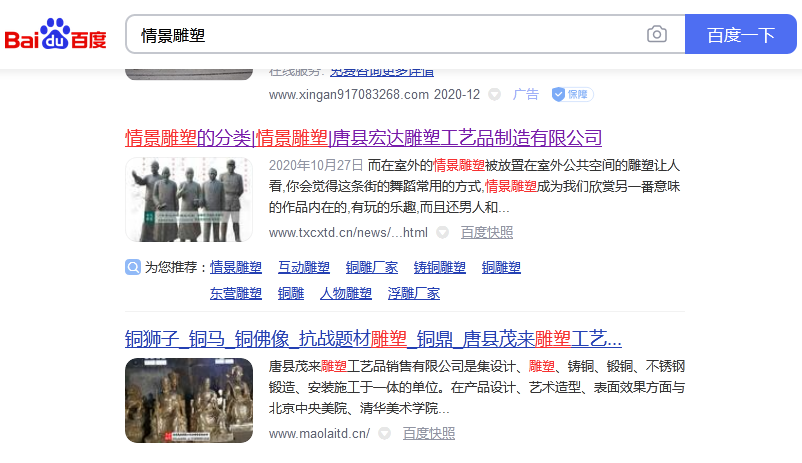
Task: Open thumbnail of statue group figures
Action: pyautogui.click(x=189, y=200)
